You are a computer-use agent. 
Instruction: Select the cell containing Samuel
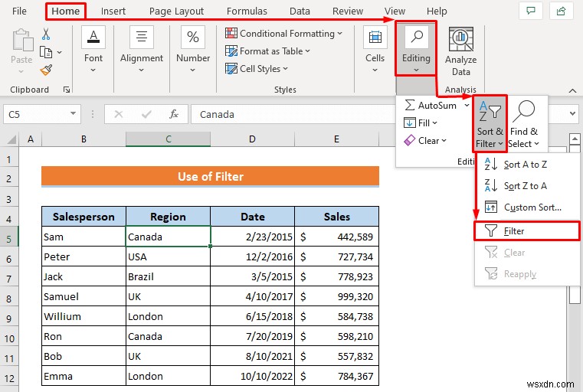[x=84, y=296]
